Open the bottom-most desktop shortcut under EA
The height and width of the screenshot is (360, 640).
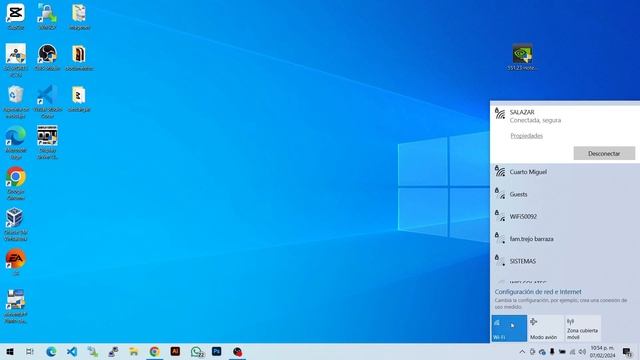coord(16,306)
